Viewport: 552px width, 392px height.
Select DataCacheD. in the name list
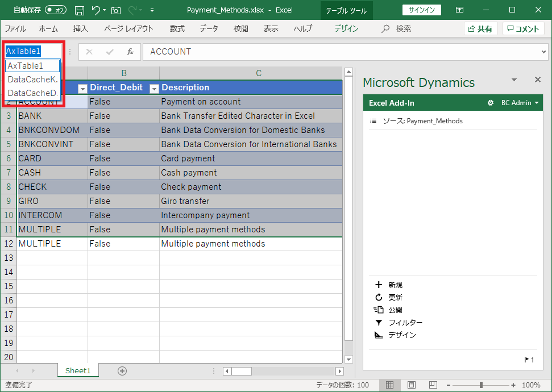click(x=32, y=93)
